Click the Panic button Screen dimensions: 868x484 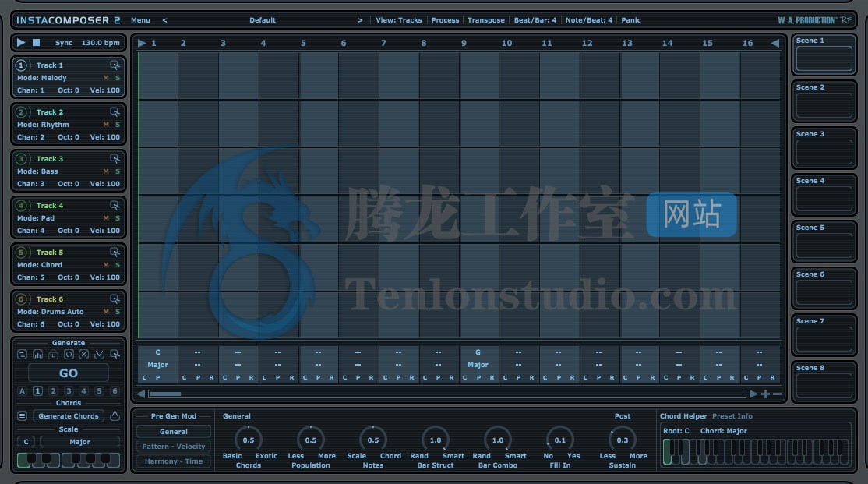click(x=631, y=20)
